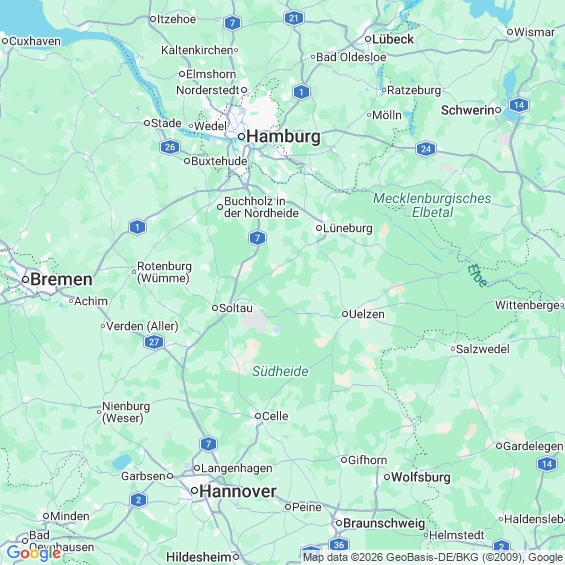
Task: Click the A36 highway shield below Braunschweig
Action: coord(339,544)
